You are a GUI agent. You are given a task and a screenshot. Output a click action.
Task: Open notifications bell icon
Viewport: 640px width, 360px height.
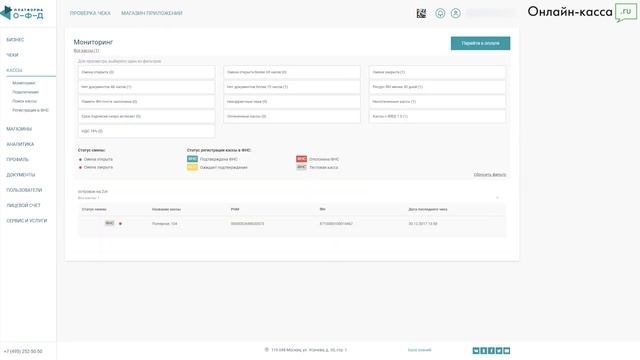click(440, 13)
